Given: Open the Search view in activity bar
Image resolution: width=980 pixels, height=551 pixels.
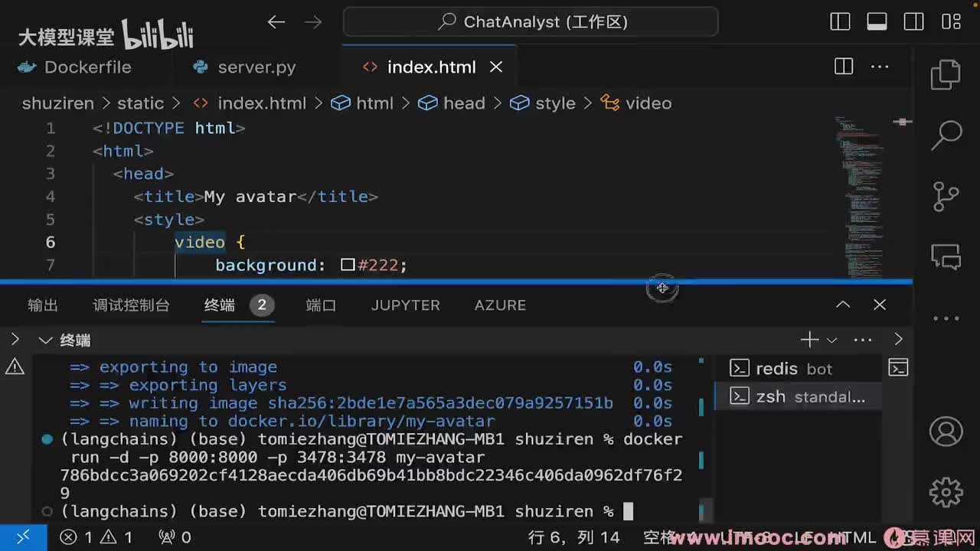Looking at the screenshot, I should click(946, 135).
